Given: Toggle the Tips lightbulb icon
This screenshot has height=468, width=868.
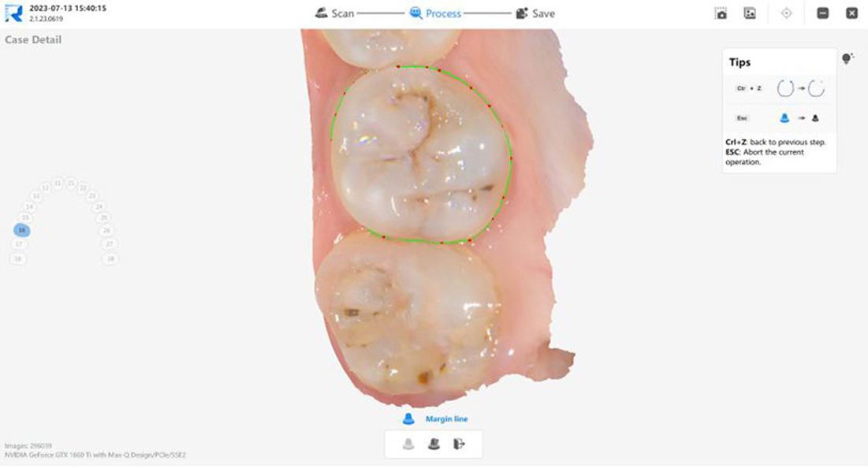Looking at the screenshot, I should click(x=848, y=58).
